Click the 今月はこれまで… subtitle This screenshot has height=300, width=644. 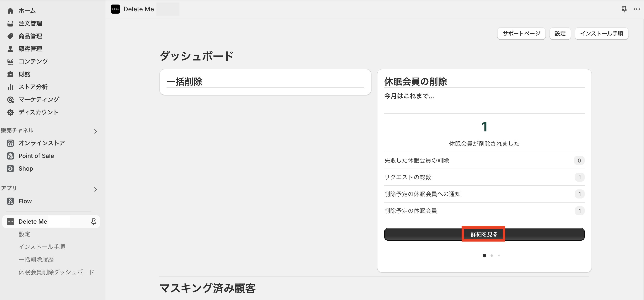coord(410,96)
